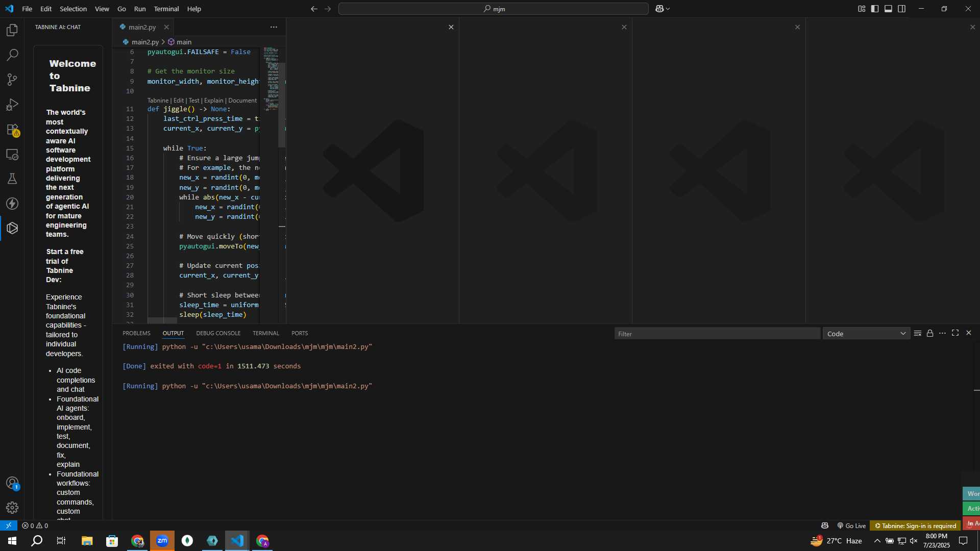Toggle secondary side bar visibility
Viewport: 980px width, 551px height.
point(902,9)
